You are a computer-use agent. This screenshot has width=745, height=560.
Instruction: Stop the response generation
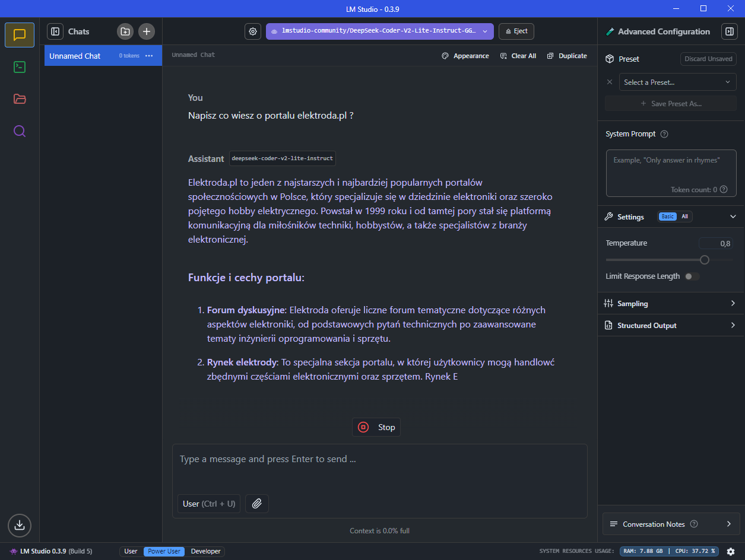pos(376,427)
